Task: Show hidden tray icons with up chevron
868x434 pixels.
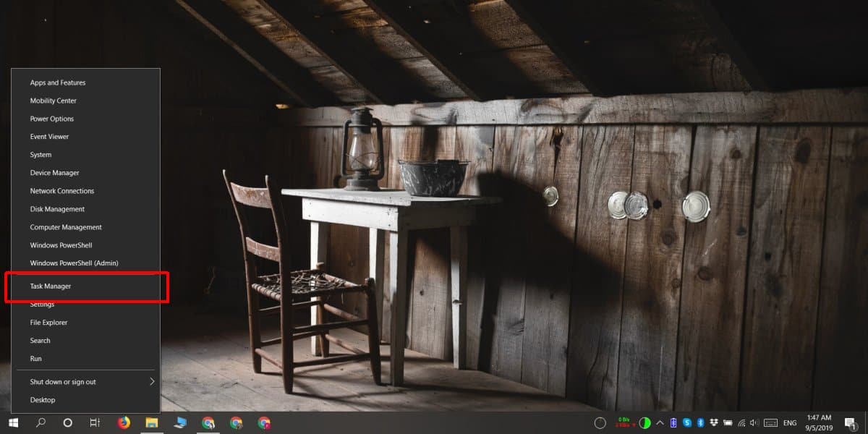Action: tap(660, 422)
